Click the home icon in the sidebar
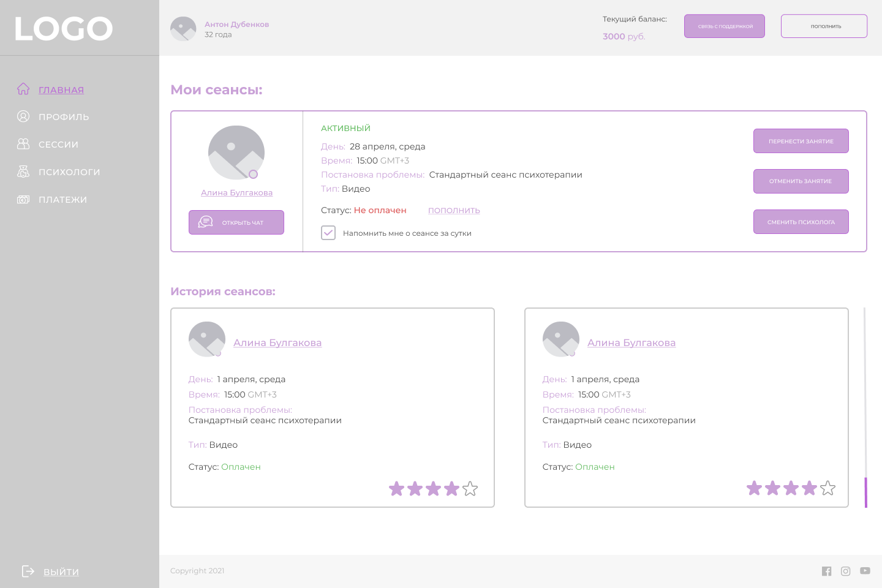 23,89
